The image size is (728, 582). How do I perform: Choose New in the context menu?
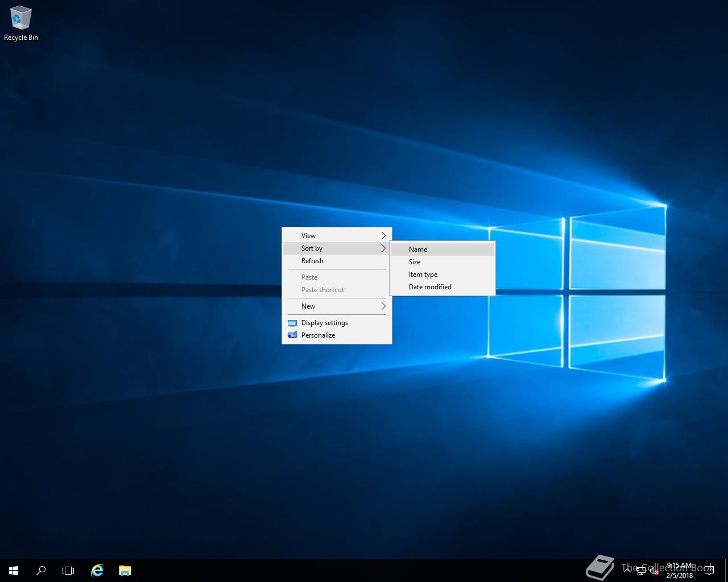click(337, 306)
